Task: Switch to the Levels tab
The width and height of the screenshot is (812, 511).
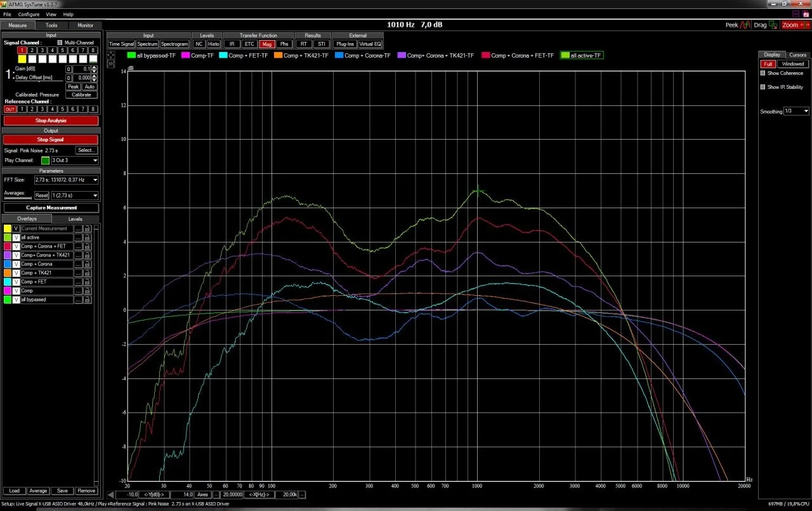Action: 75,218
